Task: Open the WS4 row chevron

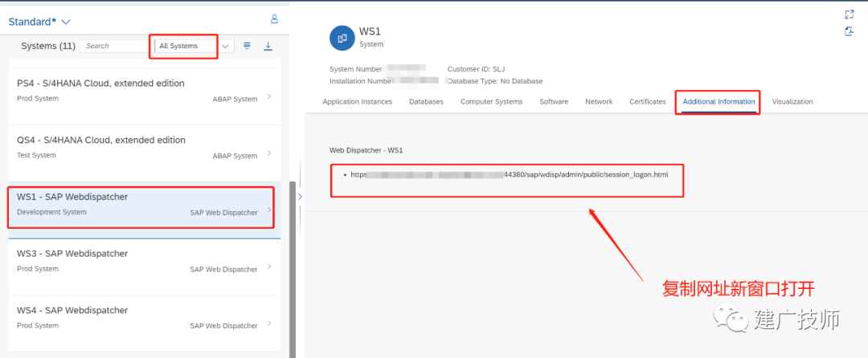Action: click(x=269, y=323)
